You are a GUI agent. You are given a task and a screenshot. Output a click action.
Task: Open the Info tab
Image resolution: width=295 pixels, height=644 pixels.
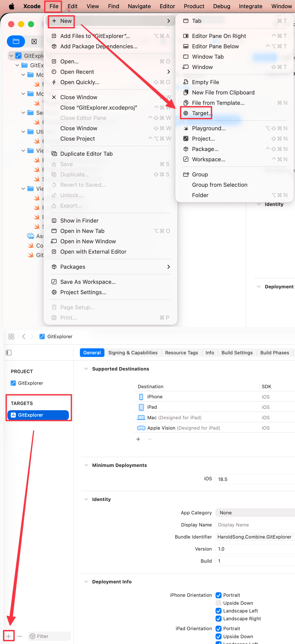210,352
